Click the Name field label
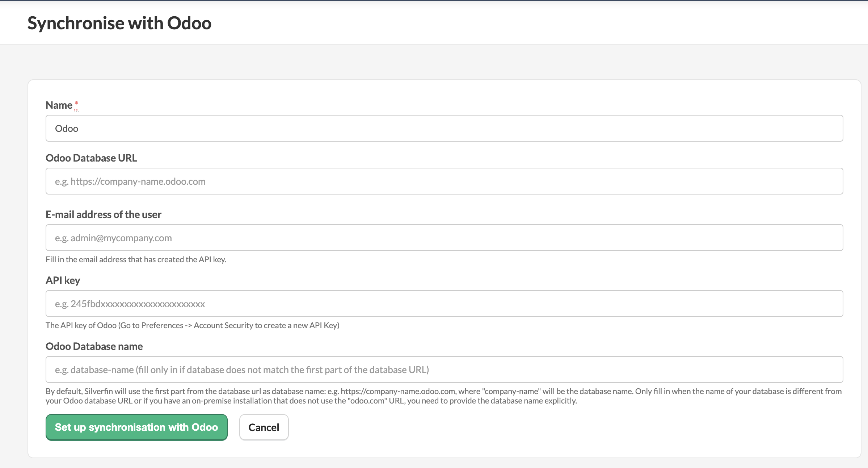Screen dimensions: 868x468 point(59,105)
